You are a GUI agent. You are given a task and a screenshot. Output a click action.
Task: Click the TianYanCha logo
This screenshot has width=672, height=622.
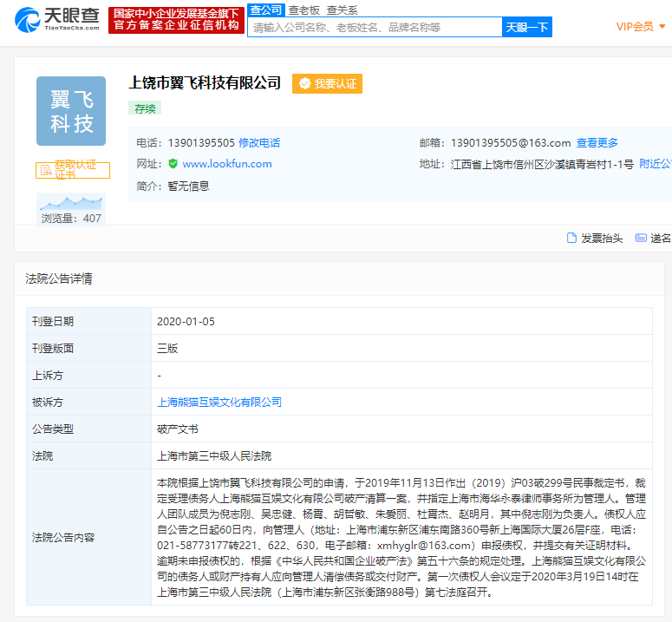[x=57, y=20]
